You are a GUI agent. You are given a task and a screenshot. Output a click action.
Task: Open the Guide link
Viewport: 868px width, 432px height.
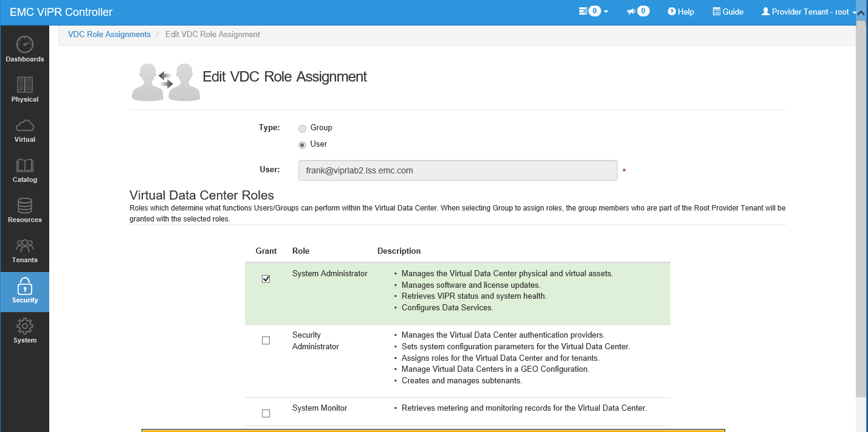point(728,12)
